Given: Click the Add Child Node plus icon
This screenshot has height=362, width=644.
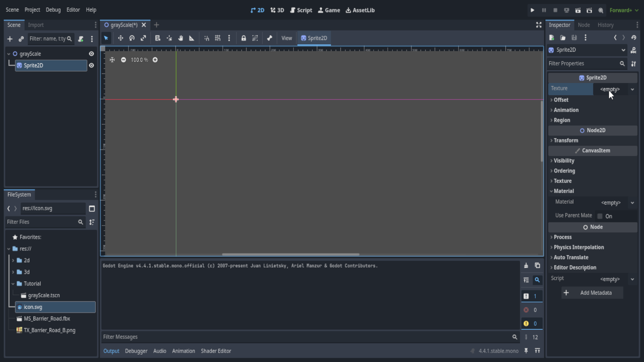Looking at the screenshot, I should [x=10, y=39].
